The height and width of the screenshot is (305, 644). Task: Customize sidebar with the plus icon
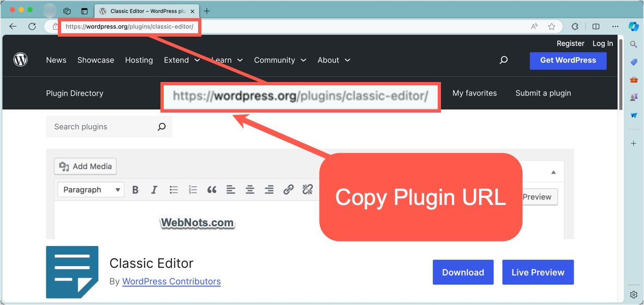tap(634, 144)
